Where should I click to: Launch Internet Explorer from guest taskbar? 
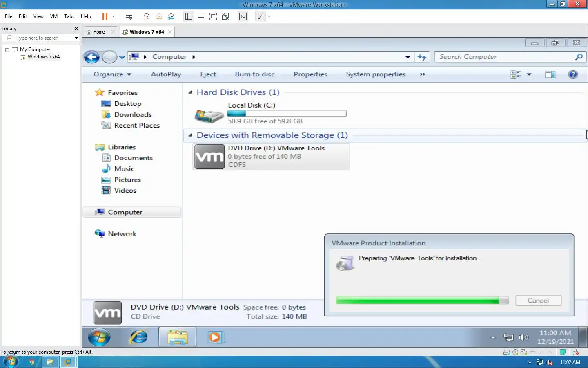(139, 337)
